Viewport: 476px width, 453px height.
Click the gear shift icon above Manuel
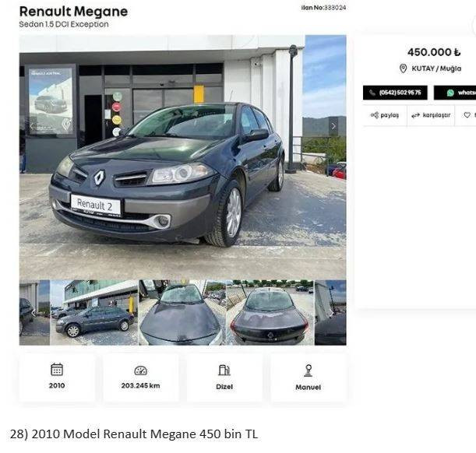309,370
